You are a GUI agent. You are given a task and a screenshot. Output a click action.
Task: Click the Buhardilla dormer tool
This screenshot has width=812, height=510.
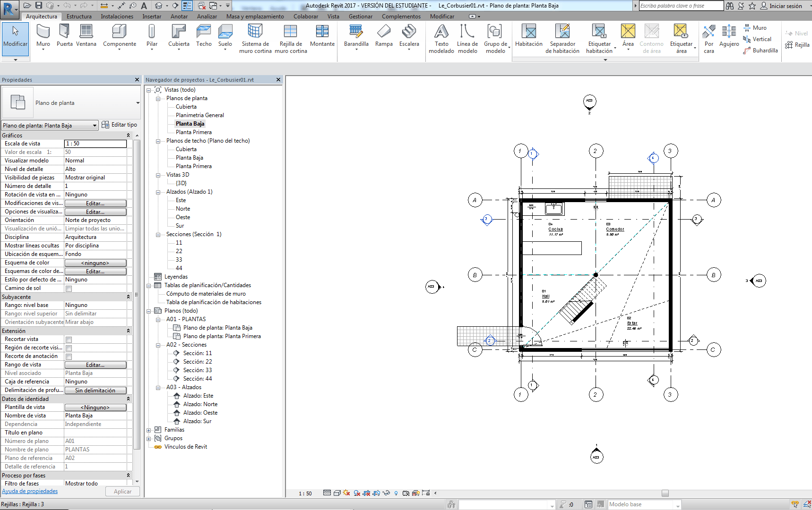tap(760, 51)
